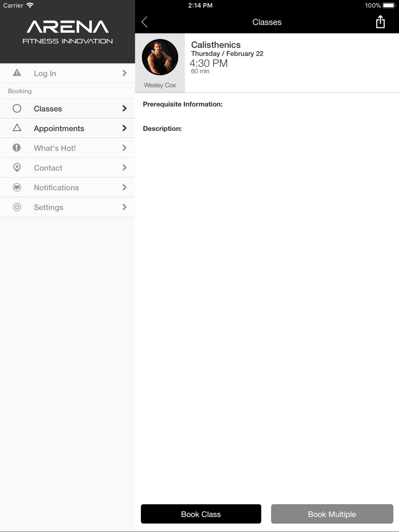Click the Settings gear icon
The image size is (399, 532).
click(17, 207)
